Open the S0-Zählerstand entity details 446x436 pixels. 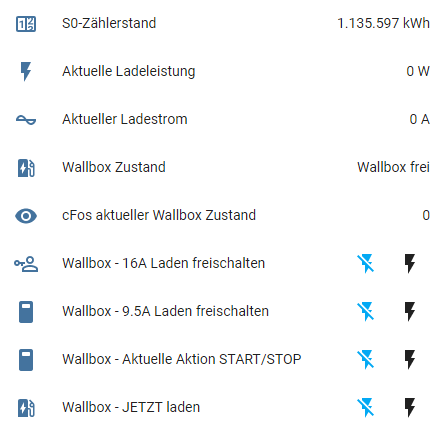tap(223, 24)
